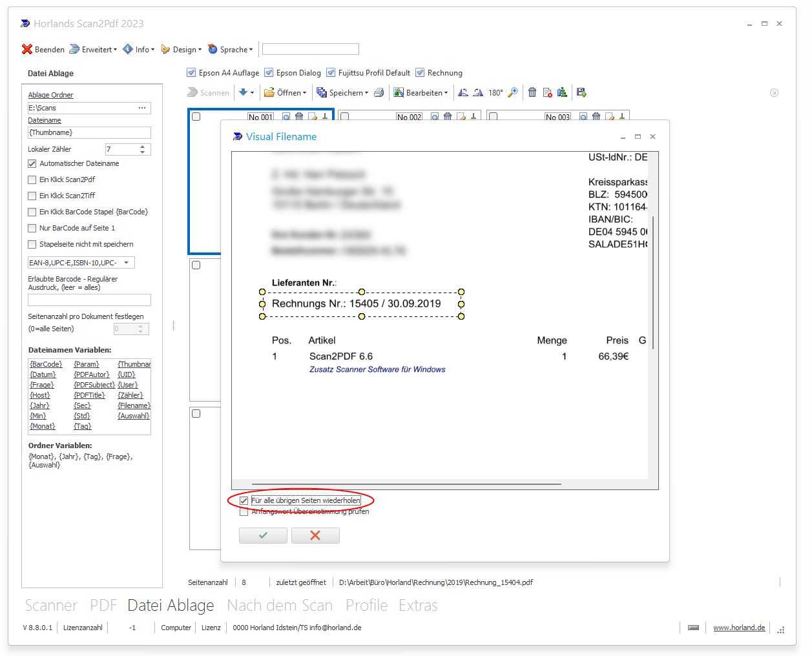The width and height of the screenshot is (812, 656).
Task: Click the second flip icon beside 180°
Action: pos(478,92)
